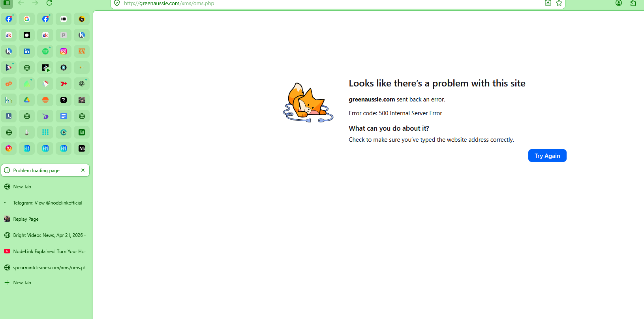The width and height of the screenshot is (644, 319).
Task: Open the Google Drive pinned tab
Action: point(27,100)
